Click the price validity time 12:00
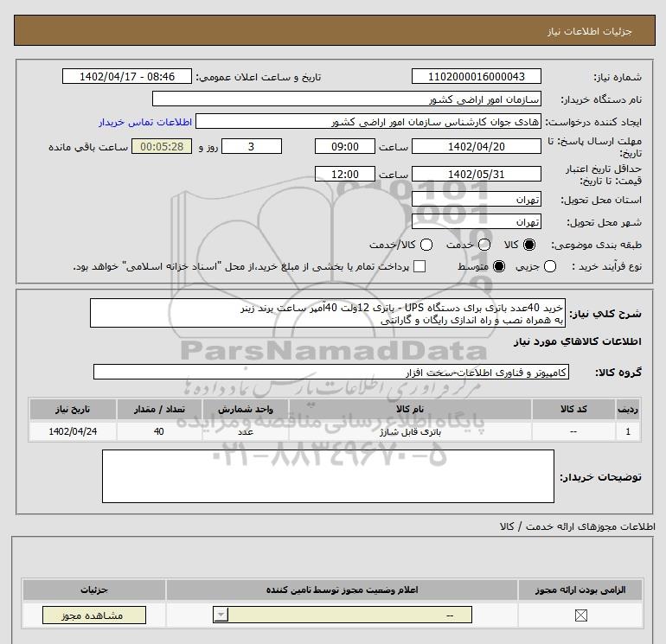This screenshot has height=644, width=666. coord(345,174)
